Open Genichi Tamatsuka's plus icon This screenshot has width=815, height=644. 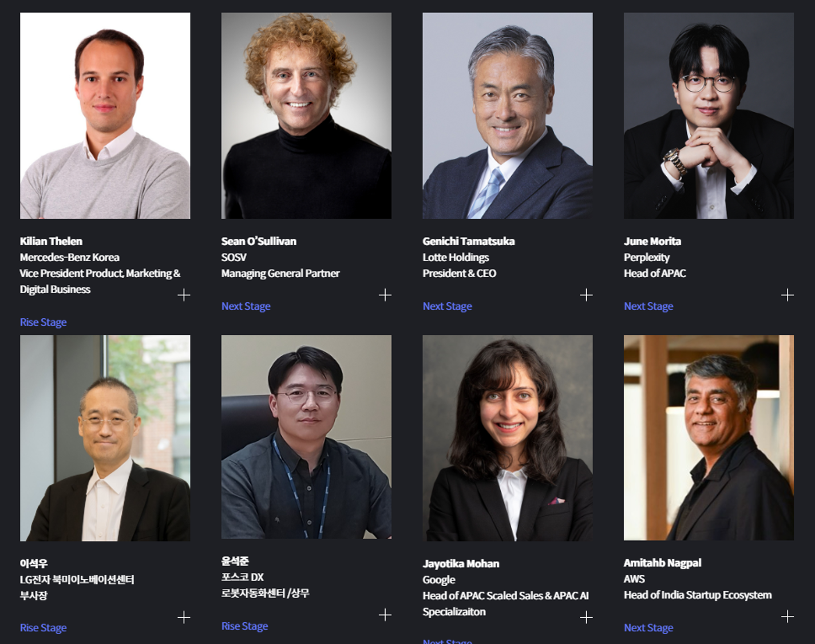pyautogui.click(x=586, y=295)
